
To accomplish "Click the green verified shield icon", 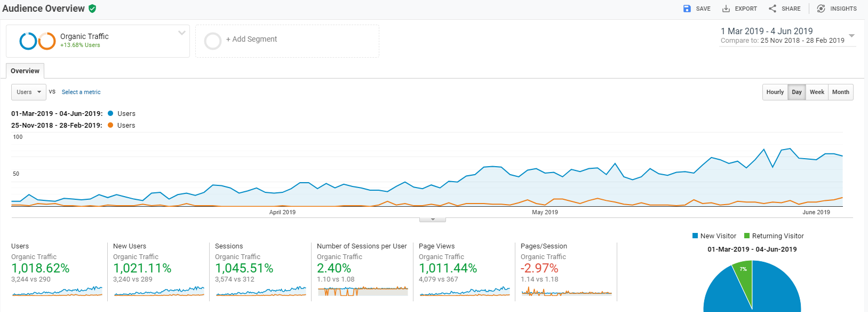I will tap(92, 9).
